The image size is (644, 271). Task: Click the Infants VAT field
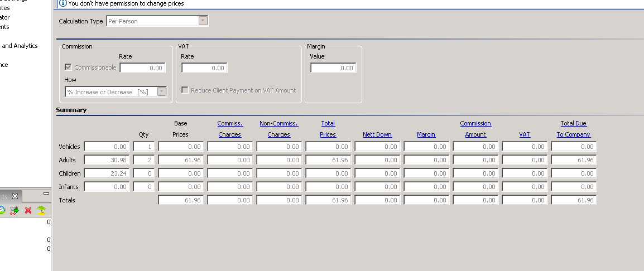click(525, 187)
